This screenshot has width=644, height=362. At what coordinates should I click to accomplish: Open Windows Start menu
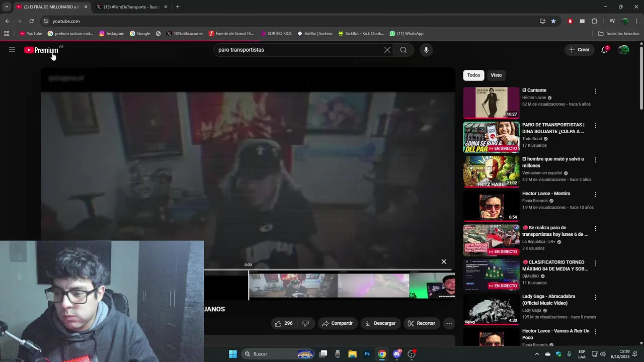pos(233,354)
